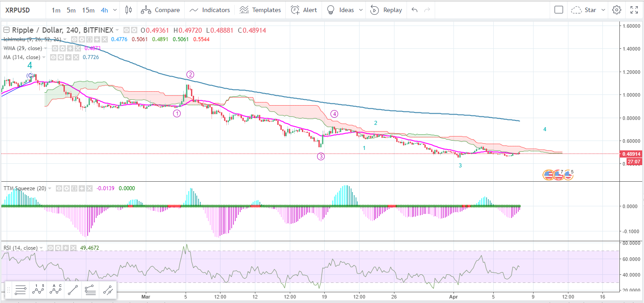The height and width of the screenshot is (303, 644).
Task: Create a new Alert
Action: pos(304,10)
